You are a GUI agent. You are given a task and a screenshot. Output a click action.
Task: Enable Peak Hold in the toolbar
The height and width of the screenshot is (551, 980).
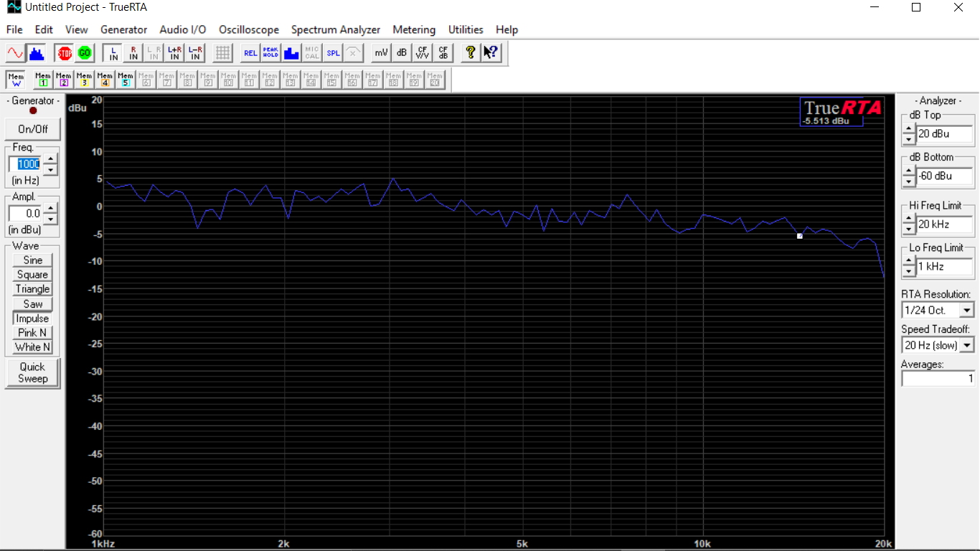pyautogui.click(x=270, y=53)
